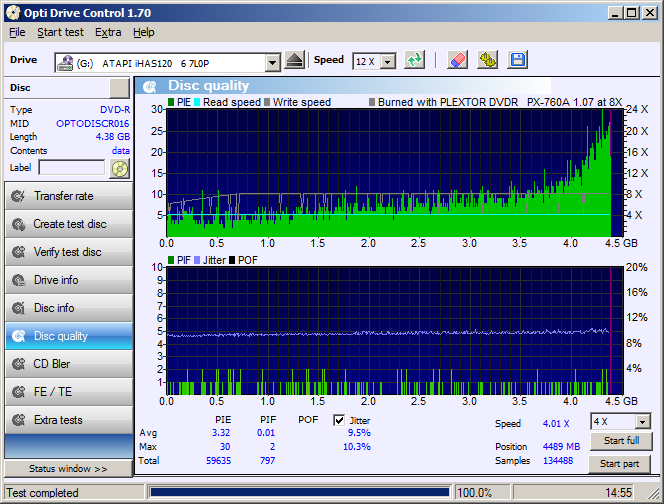Open the CD Bler panel
This screenshot has height=504, width=664.
(x=69, y=364)
